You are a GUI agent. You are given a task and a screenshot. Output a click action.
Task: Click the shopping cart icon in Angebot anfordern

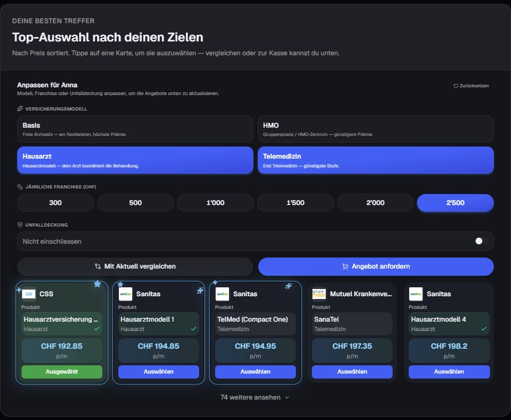(345, 267)
